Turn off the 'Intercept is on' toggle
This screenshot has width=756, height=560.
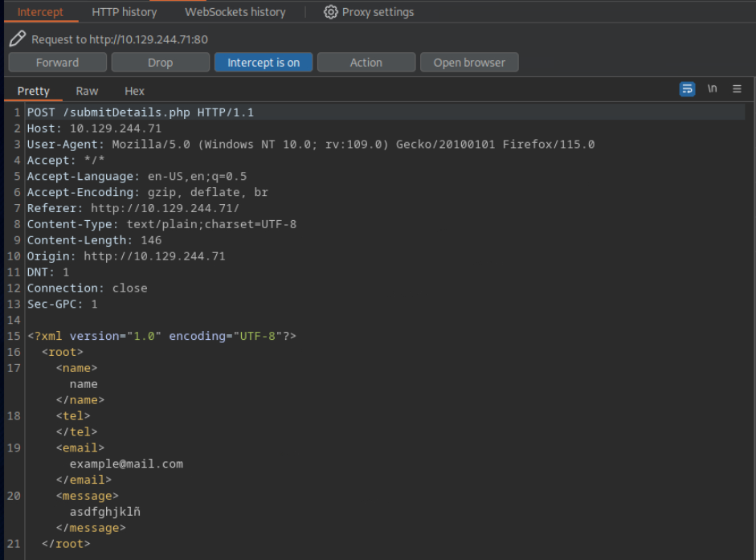263,63
